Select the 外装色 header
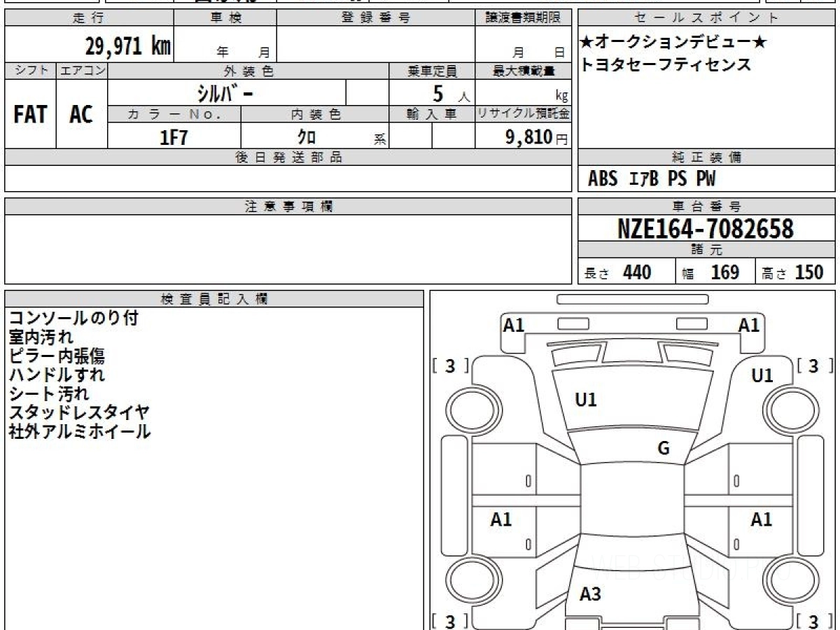The height and width of the screenshot is (630, 840). (x=248, y=71)
